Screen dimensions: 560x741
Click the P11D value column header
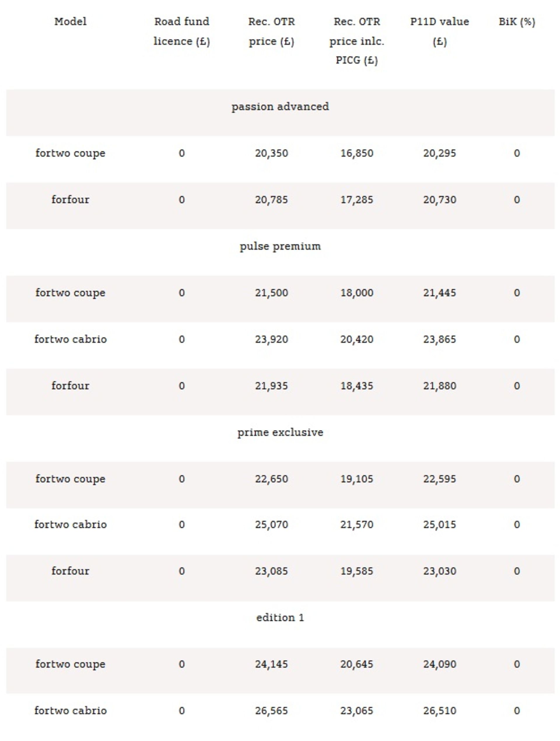click(x=440, y=31)
